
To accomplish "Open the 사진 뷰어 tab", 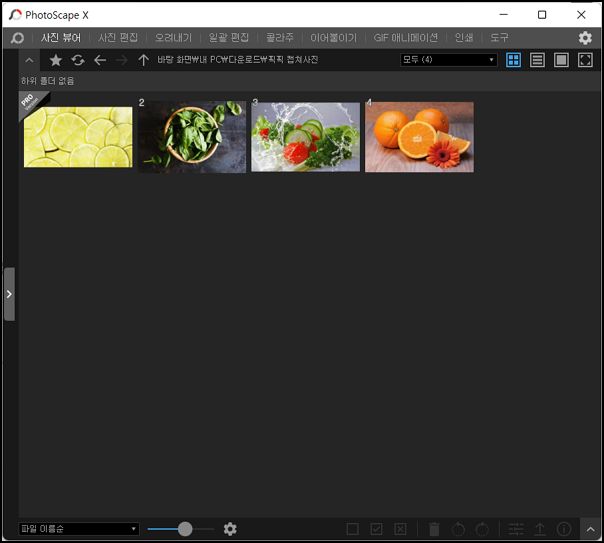I will [x=61, y=38].
